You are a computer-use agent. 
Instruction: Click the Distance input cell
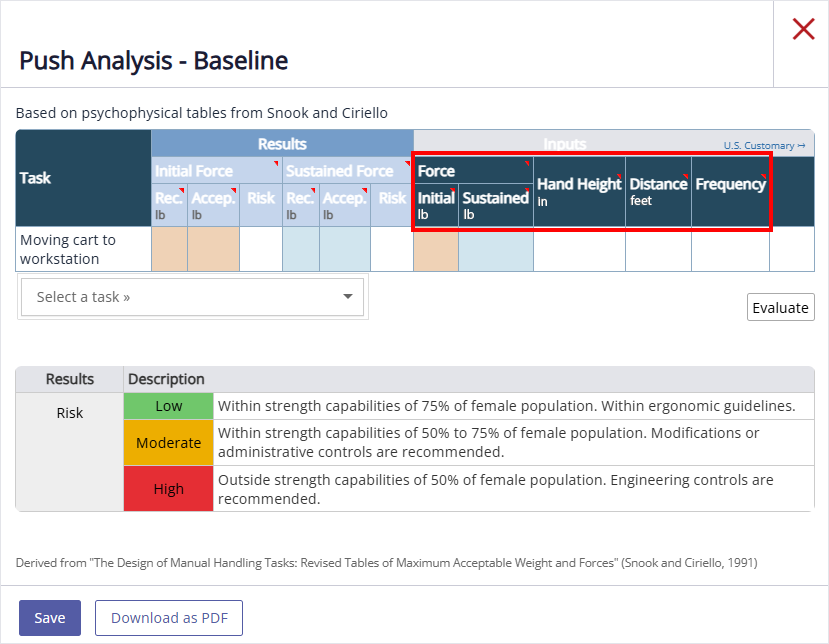(x=658, y=249)
